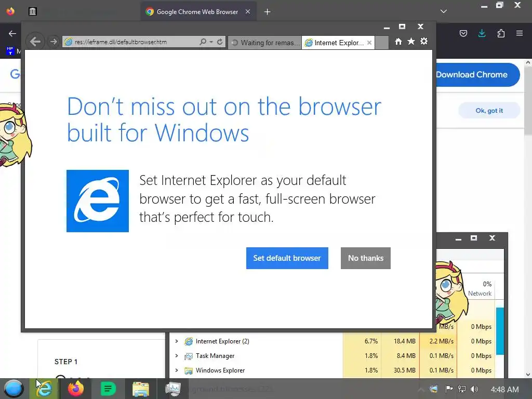Expand the Internet Explorer (2) process row

[177, 341]
